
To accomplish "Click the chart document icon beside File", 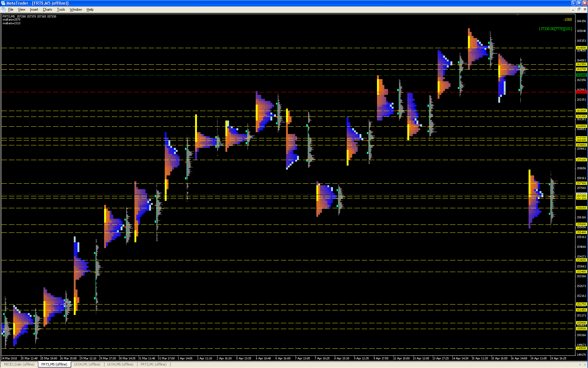I will 4,10.
